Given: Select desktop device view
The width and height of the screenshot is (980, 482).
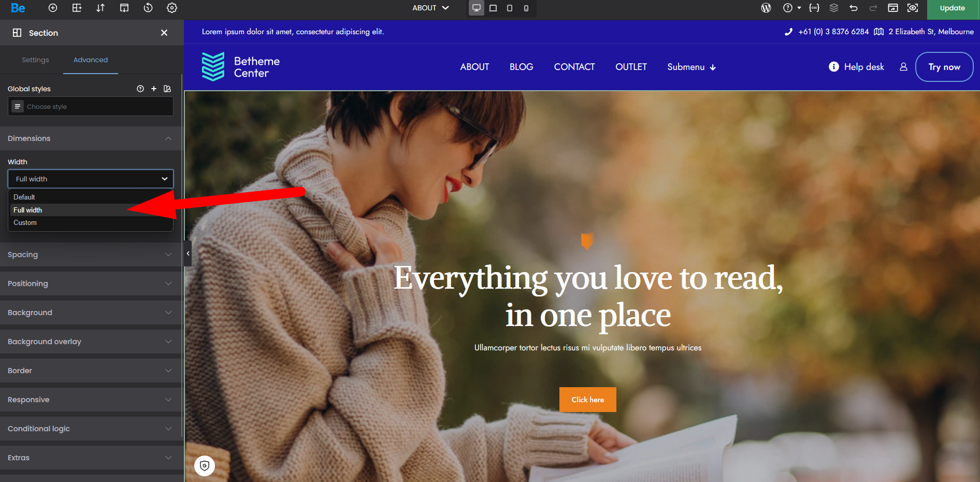Looking at the screenshot, I should click(x=477, y=8).
